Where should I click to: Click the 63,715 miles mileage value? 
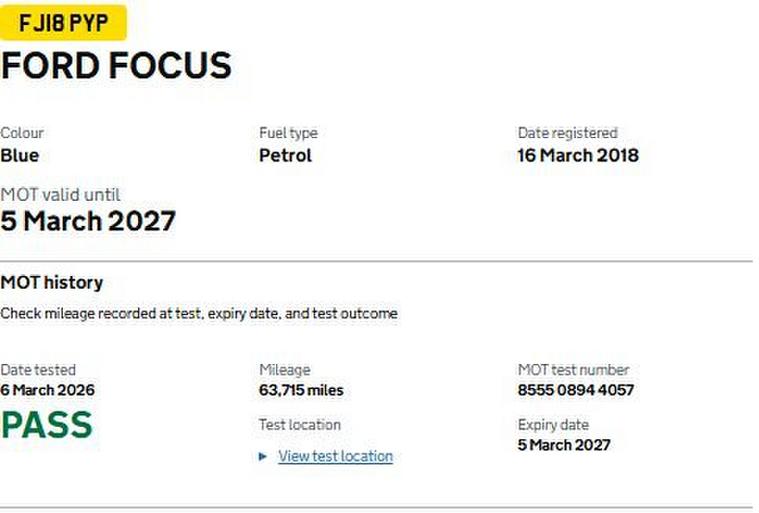tap(301, 390)
